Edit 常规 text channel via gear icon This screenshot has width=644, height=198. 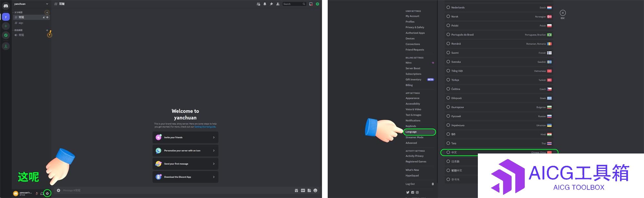click(x=47, y=17)
